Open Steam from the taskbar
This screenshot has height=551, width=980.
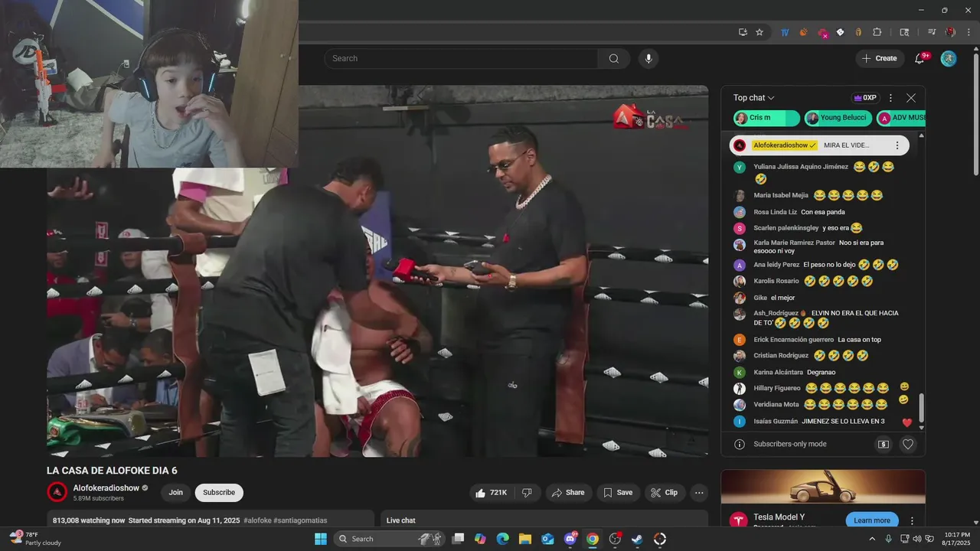click(637, 539)
